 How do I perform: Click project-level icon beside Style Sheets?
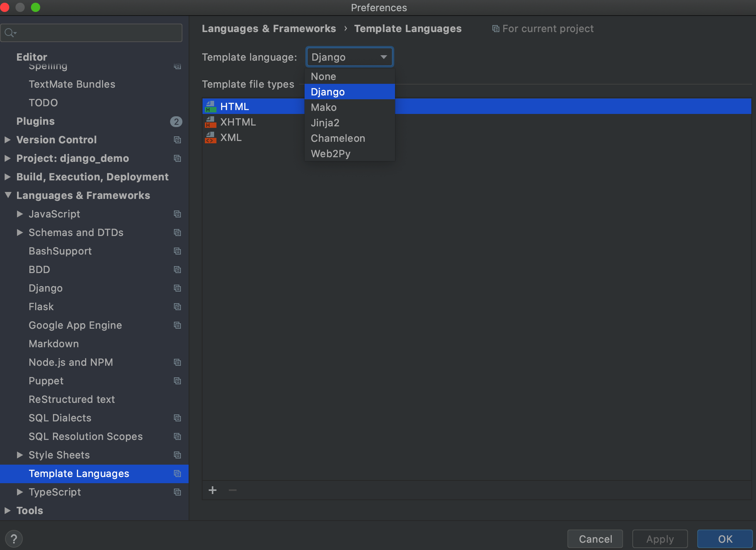177,455
